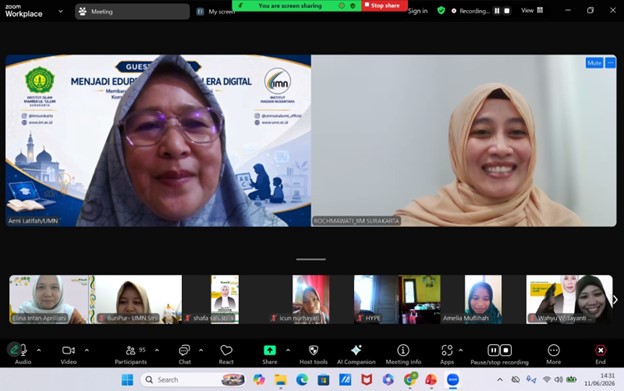Open File Explorer from the taskbar
This screenshot has height=391, width=624.
(281, 380)
